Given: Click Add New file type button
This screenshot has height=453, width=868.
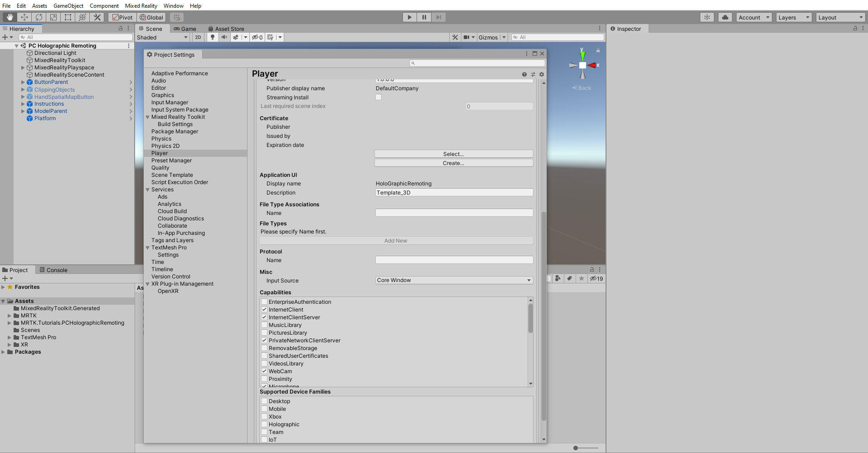Looking at the screenshot, I should [396, 241].
